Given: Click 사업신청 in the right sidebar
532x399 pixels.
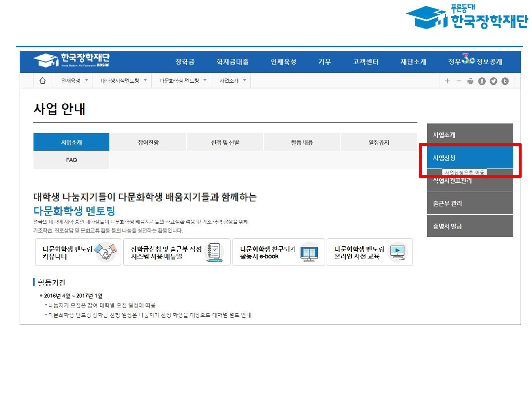Looking at the screenshot, I should click(469, 158).
